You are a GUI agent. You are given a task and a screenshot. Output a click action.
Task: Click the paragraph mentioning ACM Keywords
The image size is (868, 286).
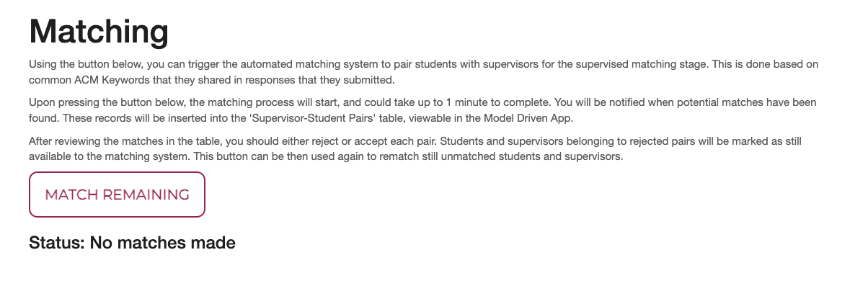pos(423,72)
